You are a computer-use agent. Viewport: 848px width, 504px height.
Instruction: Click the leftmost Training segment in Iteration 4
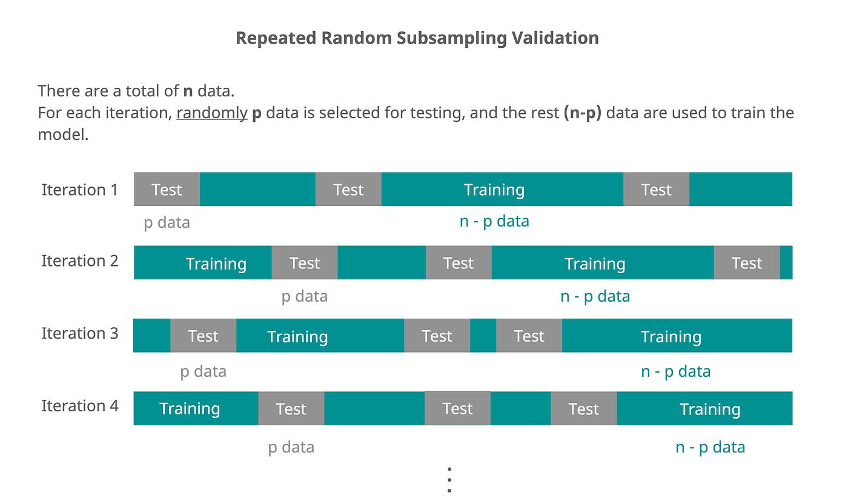190,409
